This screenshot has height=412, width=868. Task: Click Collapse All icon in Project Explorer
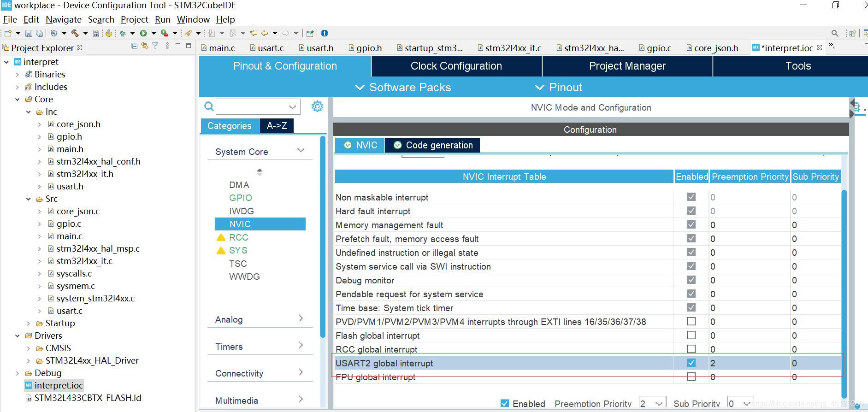[134, 46]
